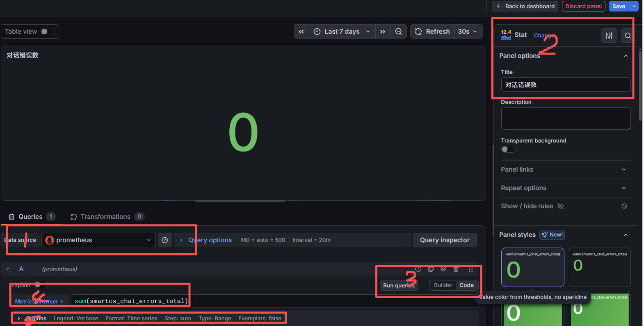
Task: Click the prometheus data source logo
Action: pos(50,240)
